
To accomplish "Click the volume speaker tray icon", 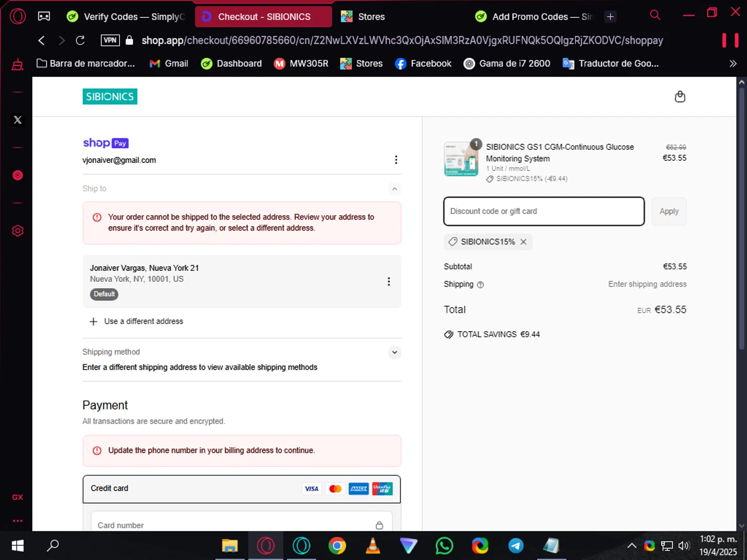I will (x=684, y=546).
